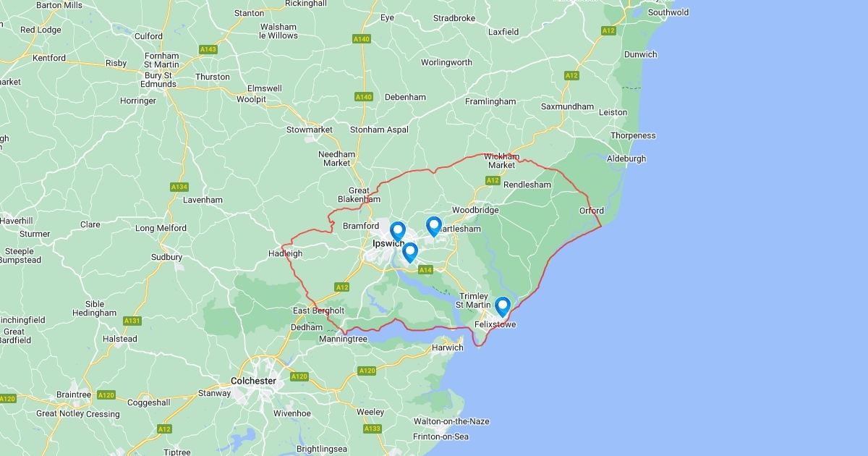868x456 pixels.
Task: Click the Woodbridge town label
Action: pos(475,210)
